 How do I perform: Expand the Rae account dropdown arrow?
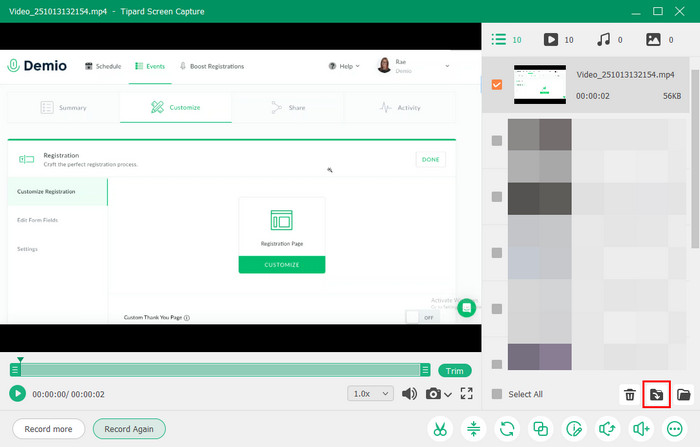(x=447, y=66)
